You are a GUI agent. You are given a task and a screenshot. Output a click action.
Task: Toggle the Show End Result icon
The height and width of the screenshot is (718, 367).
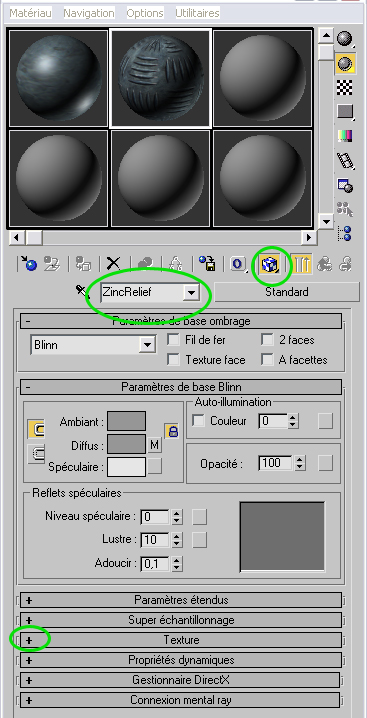(x=301, y=264)
